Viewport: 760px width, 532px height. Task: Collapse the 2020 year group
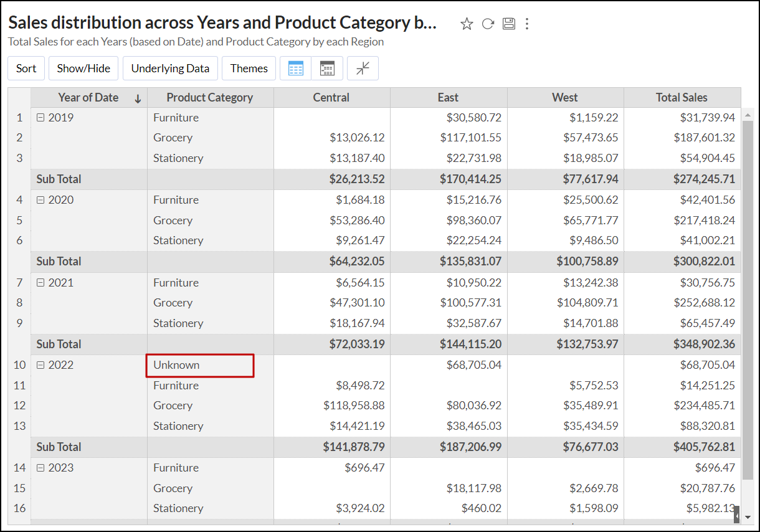point(40,200)
